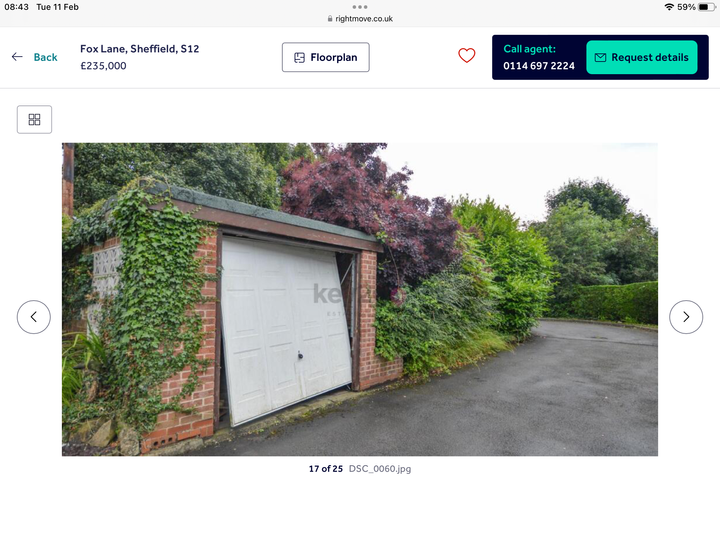Click the padlock icon beside URL

330,19
